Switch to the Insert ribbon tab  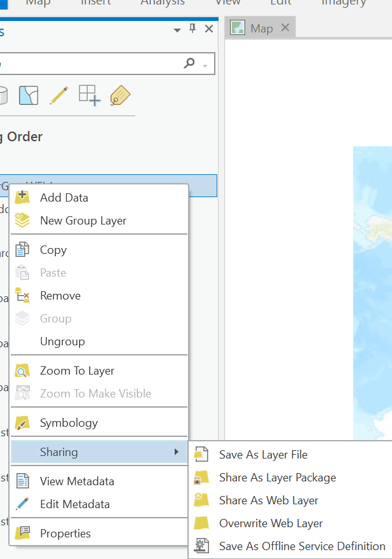click(x=95, y=4)
